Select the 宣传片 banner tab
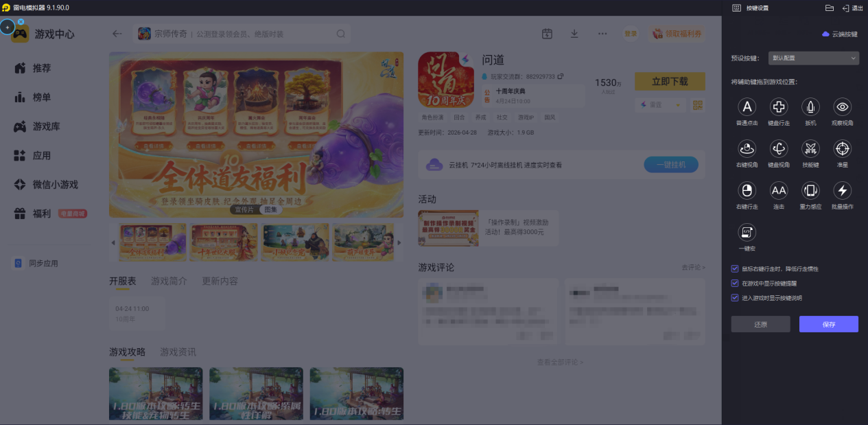The image size is (868, 425). 243,209
